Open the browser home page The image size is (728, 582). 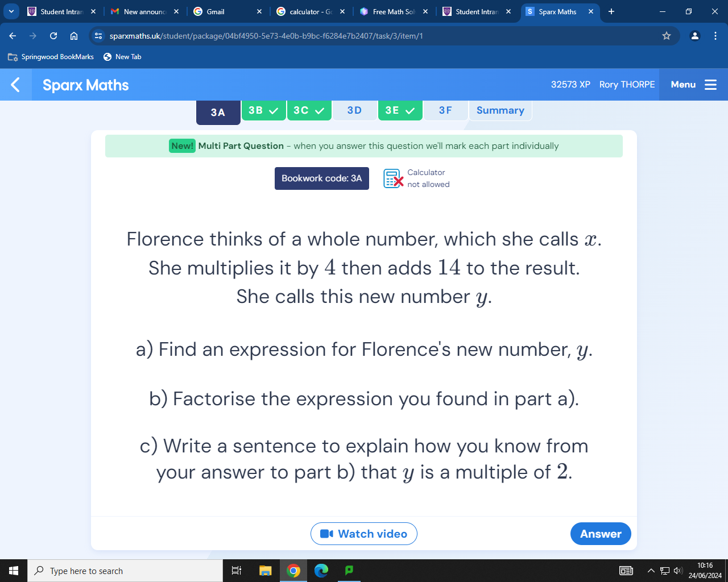pos(73,35)
